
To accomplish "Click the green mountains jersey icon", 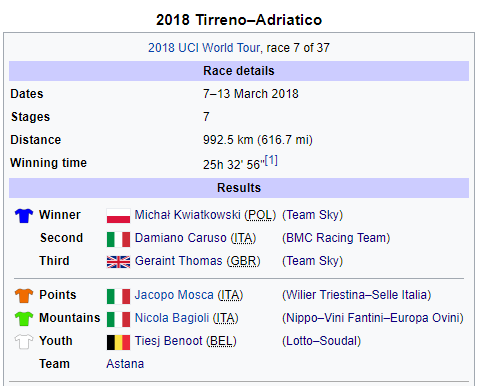I will point(24,319).
